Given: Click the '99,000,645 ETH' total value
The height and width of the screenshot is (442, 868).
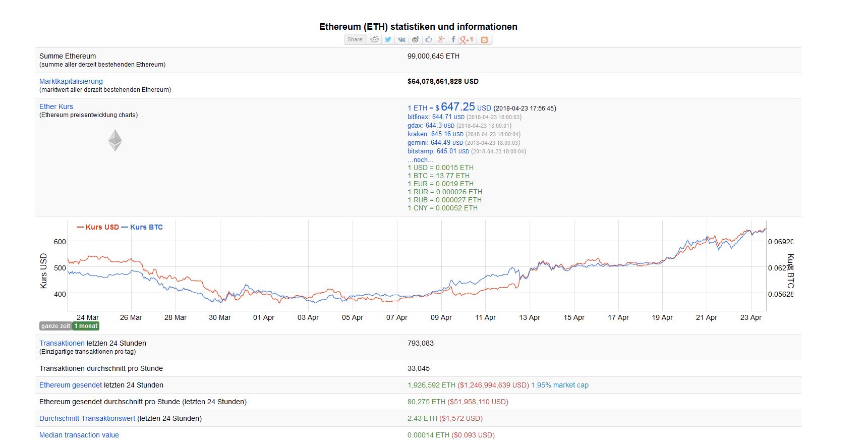Looking at the screenshot, I should tap(433, 56).
